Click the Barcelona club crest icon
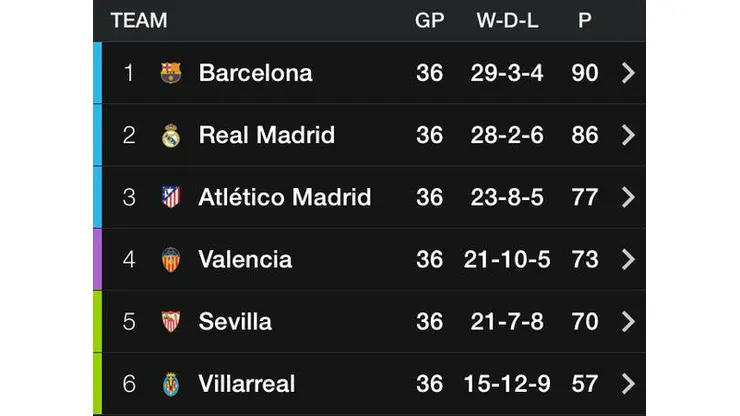 pyautogui.click(x=171, y=73)
